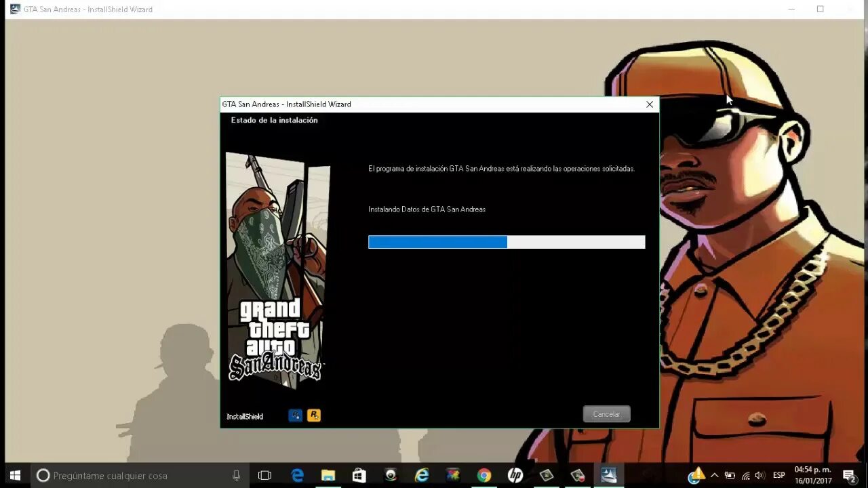Screen dimensions: 868x488
Task: Click the InstallShield label at dialog bottom
Action: coord(245,416)
